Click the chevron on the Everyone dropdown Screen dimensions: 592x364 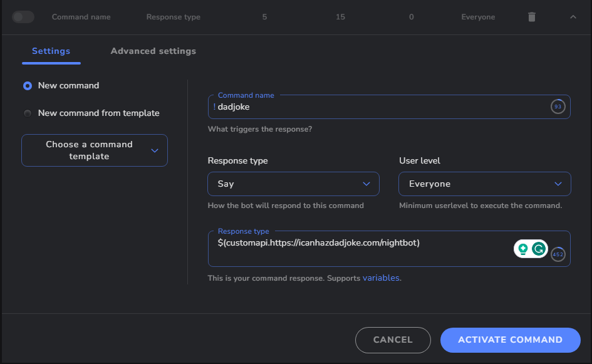pos(558,184)
